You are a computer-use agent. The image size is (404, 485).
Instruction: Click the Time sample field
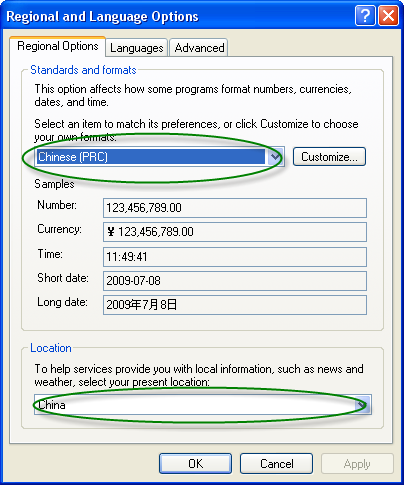tap(235, 257)
